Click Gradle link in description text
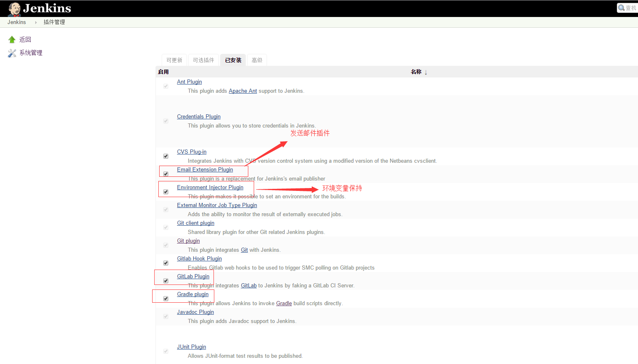 284,304
